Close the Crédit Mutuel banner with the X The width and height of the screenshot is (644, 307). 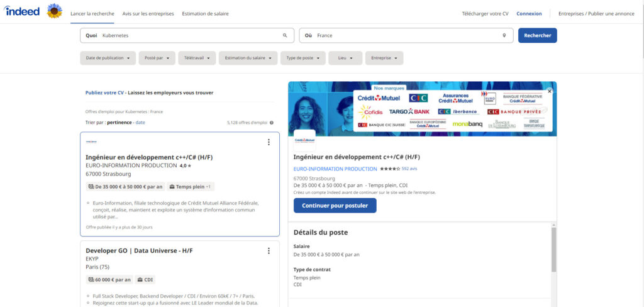pyautogui.click(x=549, y=91)
